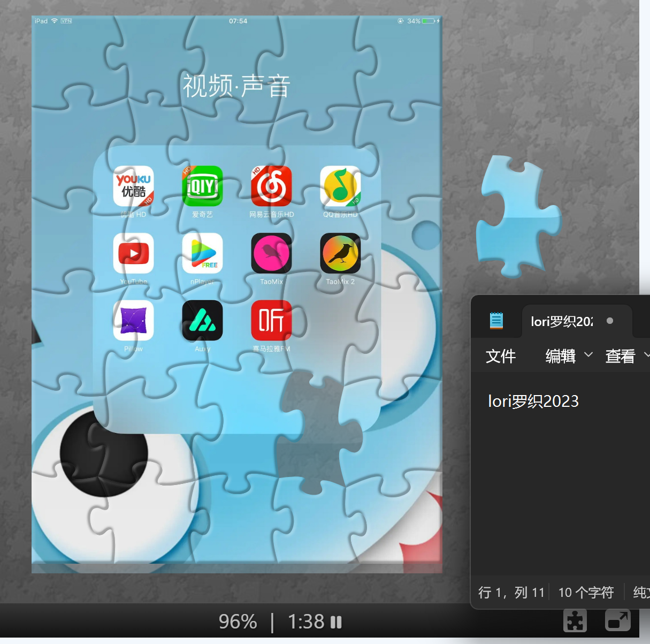Click the '行 1, 列 11' status bar entry

pyautogui.click(x=511, y=592)
